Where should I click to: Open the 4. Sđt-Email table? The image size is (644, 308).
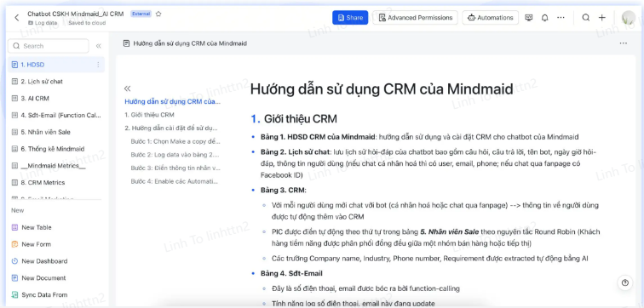click(56, 115)
